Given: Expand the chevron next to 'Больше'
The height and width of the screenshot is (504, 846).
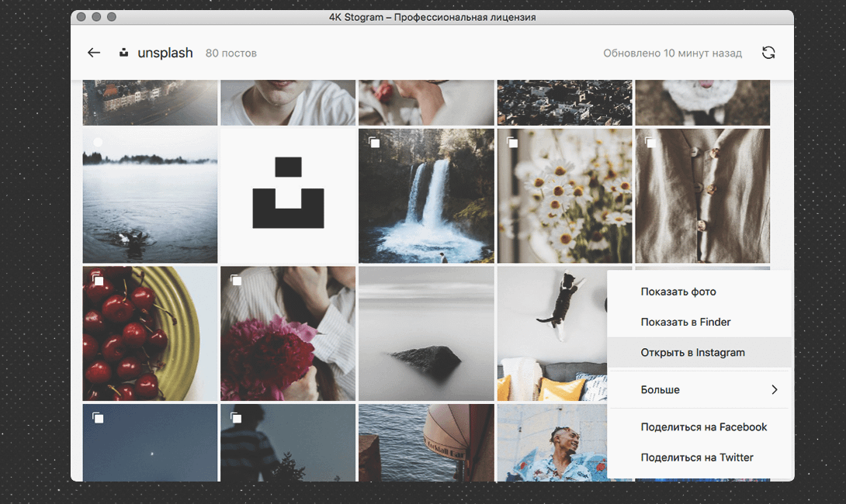Looking at the screenshot, I should 775,390.
